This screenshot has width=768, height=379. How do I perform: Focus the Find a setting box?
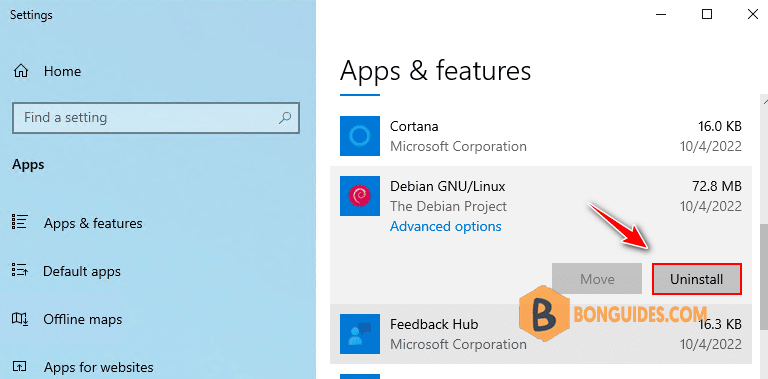point(156,118)
